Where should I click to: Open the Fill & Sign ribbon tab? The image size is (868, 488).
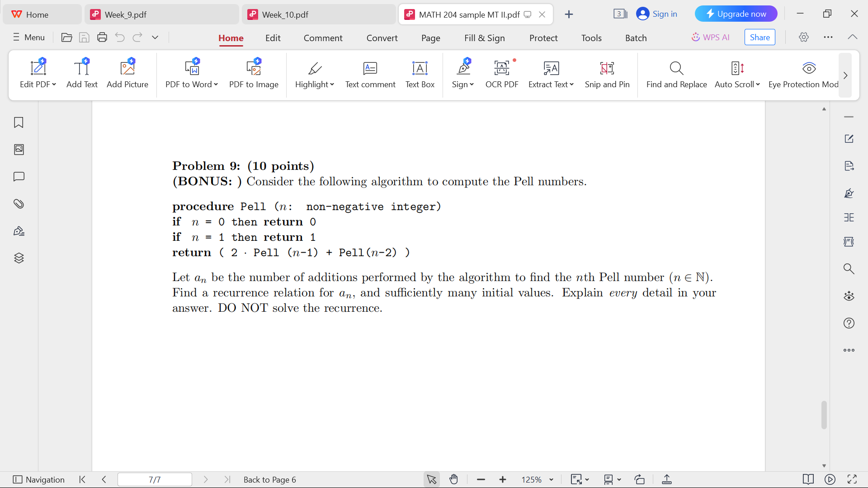coord(485,38)
